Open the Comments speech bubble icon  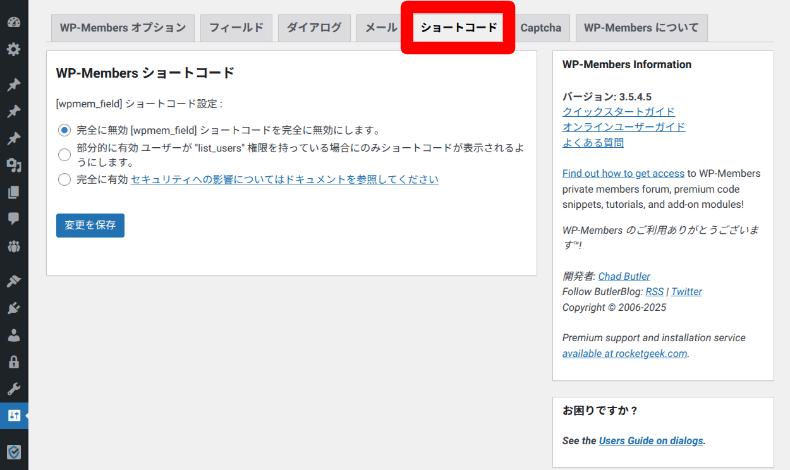pyautogui.click(x=14, y=218)
